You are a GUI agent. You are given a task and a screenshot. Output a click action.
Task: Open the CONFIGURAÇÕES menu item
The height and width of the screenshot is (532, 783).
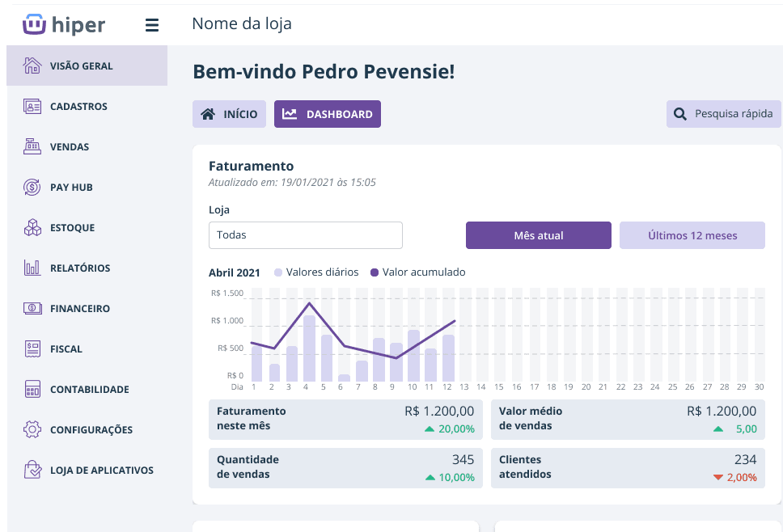coord(87,429)
